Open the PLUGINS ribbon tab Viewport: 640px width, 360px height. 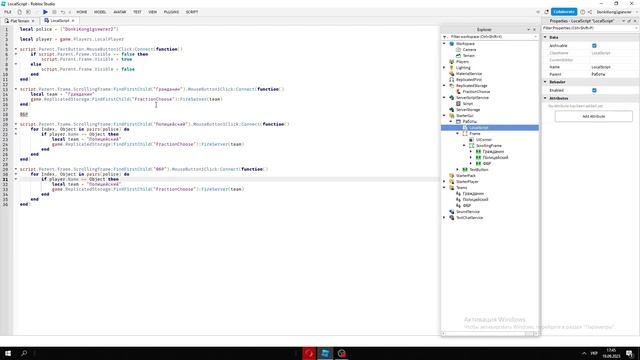(171, 12)
